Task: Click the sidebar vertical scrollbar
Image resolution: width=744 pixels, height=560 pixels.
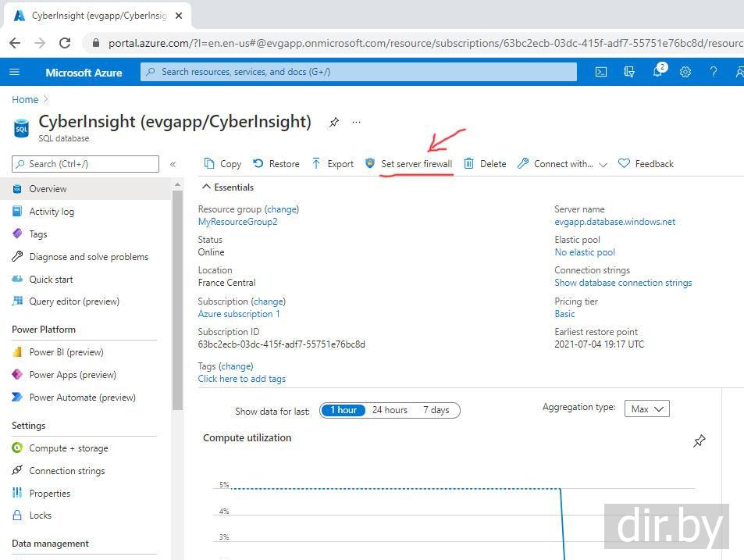Action: point(177,297)
